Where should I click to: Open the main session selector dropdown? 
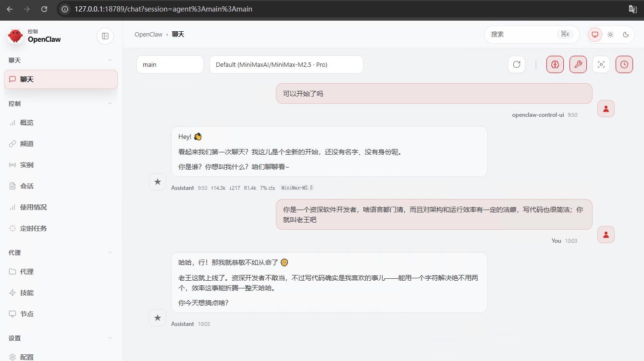170,64
